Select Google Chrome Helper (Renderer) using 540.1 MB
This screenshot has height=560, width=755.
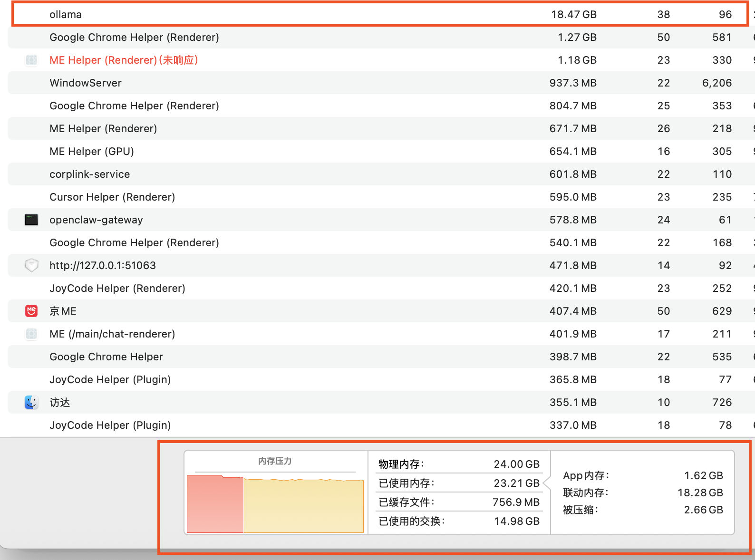[134, 242]
